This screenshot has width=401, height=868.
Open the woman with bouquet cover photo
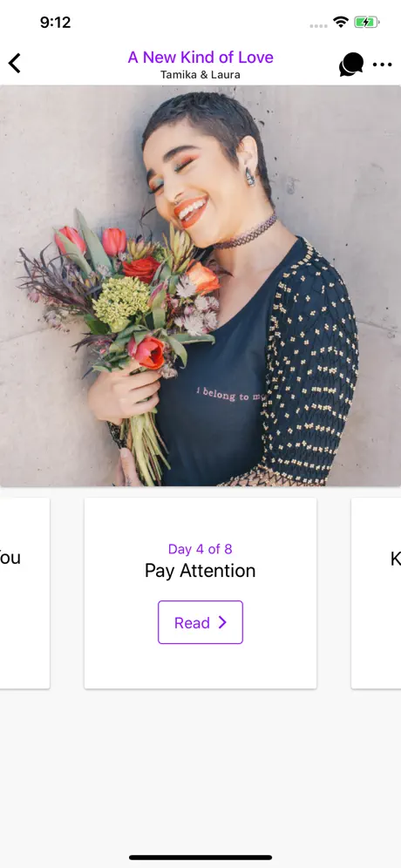(x=200, y=286)
